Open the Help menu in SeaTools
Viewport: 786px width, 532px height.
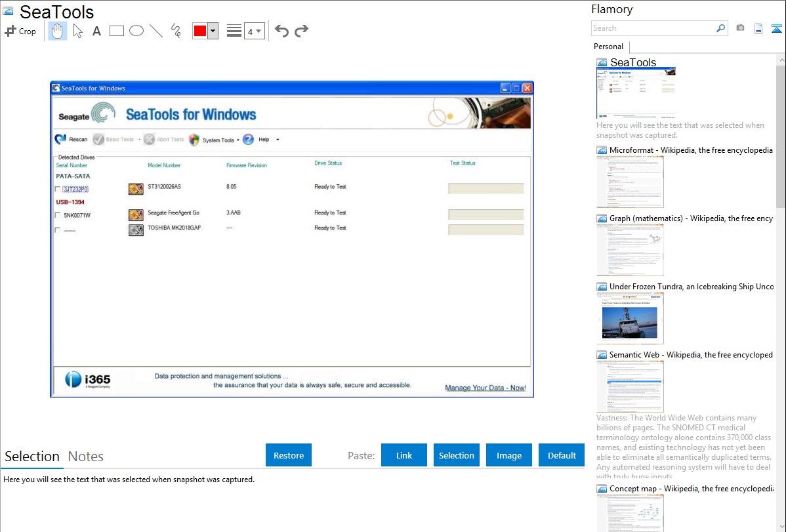click(x=256, y=139)
